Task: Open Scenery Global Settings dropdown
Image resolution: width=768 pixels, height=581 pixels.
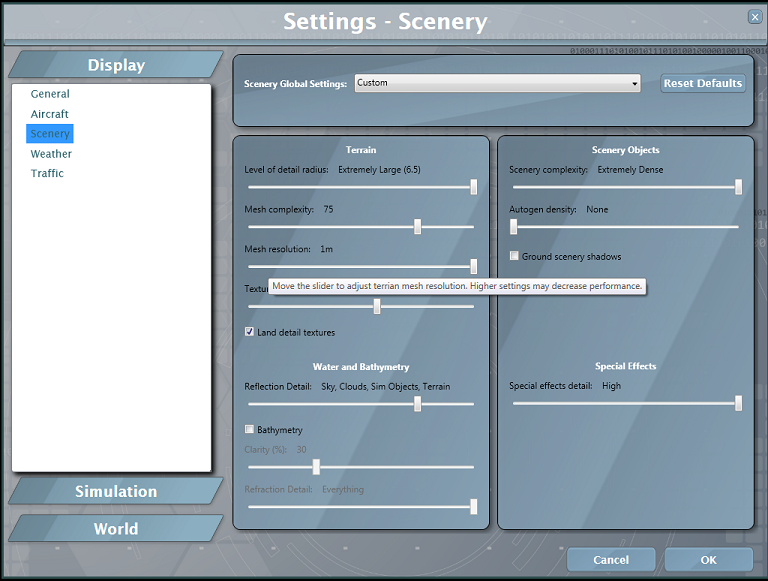Action: tap(497, 84)
